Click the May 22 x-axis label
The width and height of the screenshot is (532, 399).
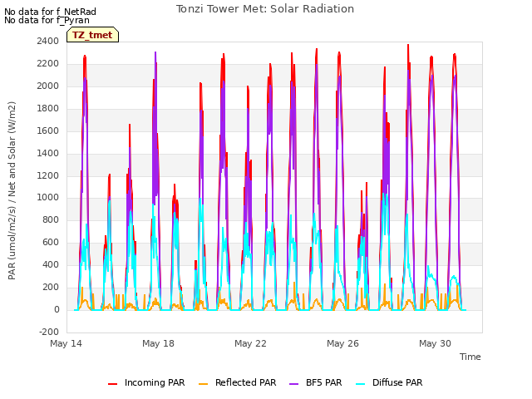251,343
